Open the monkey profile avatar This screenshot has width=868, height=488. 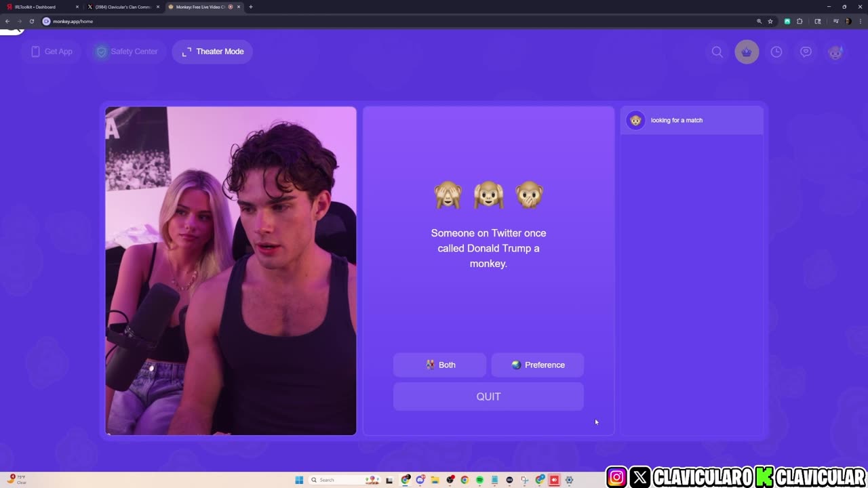click(x=835, y=52)
